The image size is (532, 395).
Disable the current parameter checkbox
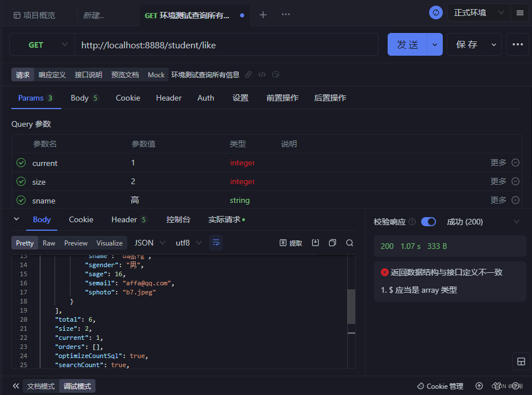(x=21, y=163)
